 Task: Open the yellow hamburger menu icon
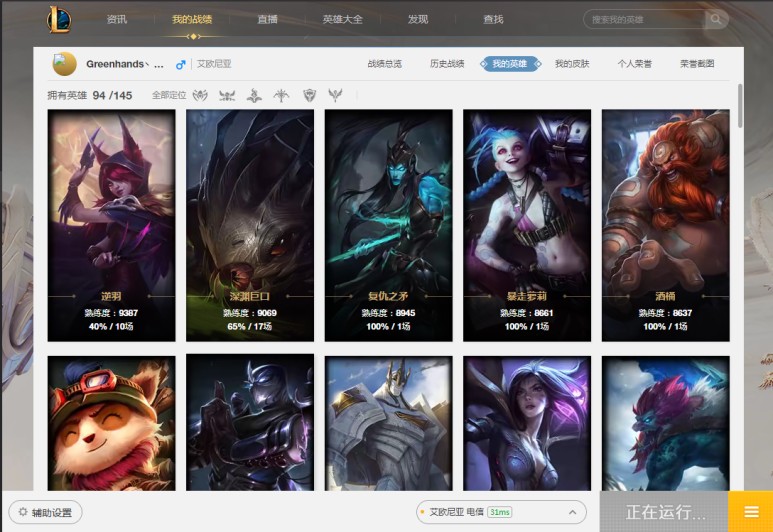pos(751,512)
